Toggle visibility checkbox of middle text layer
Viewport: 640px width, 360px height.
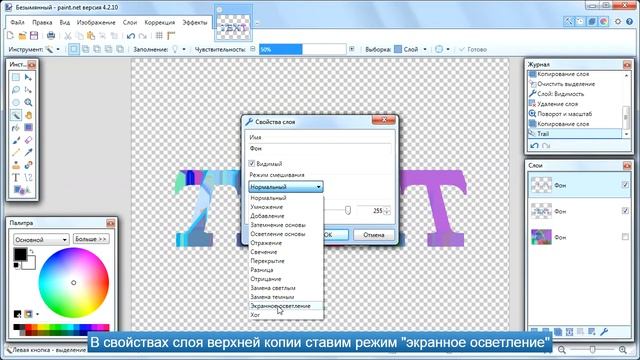click(x=625, y=211)
